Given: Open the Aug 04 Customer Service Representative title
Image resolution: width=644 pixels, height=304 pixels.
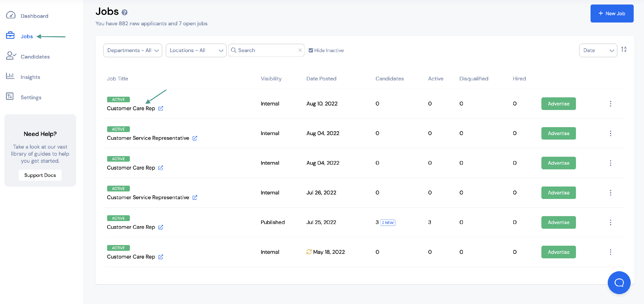Looking at the screenshot, I should click(x=148, y=138).
